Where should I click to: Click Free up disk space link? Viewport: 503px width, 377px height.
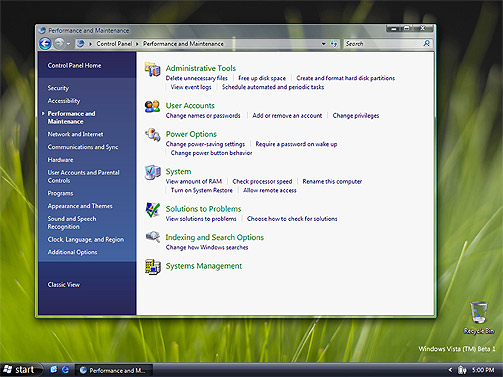tap(262, 78)
